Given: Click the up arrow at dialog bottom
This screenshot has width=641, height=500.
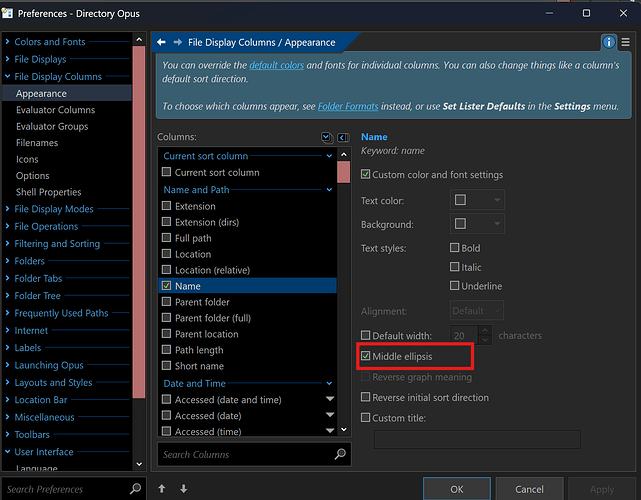Looking at the screenshot, I should point(162,489).
